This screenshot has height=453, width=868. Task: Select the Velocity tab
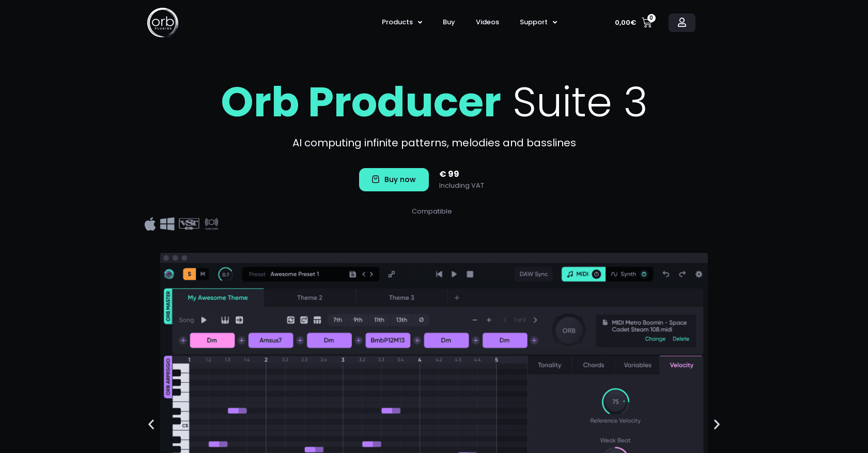pyautogui.click(x=681, y=365)
